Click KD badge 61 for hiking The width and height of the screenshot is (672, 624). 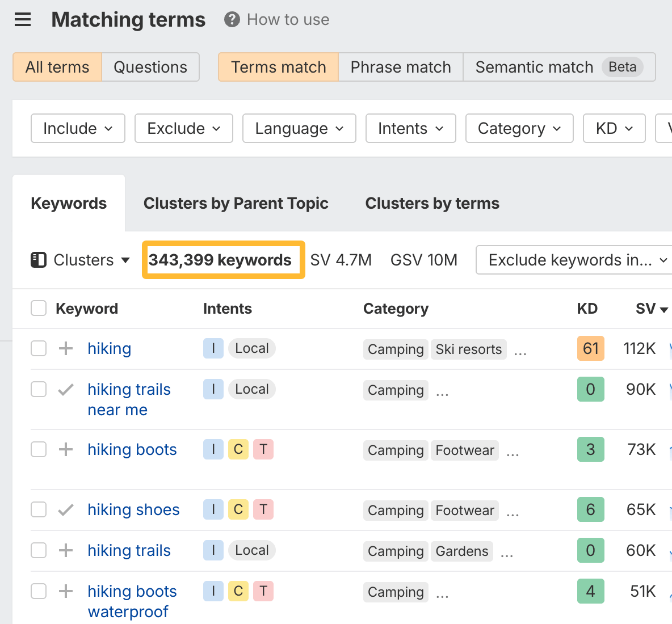[x=591, y=348]
